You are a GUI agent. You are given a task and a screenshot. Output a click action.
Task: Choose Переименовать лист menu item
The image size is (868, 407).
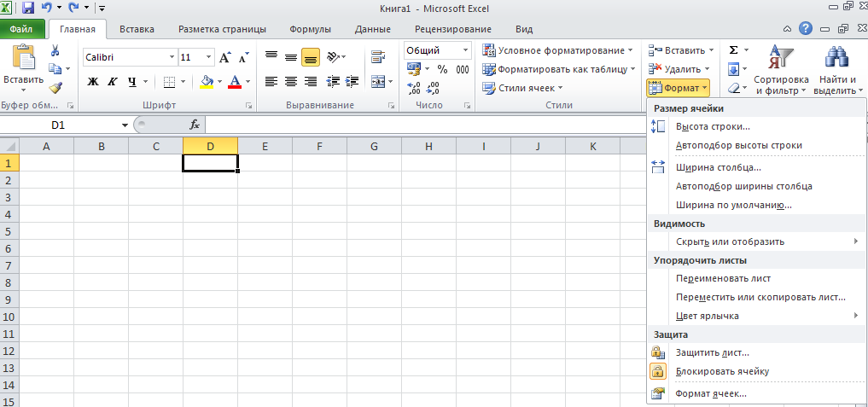click(x=755, y=278)
